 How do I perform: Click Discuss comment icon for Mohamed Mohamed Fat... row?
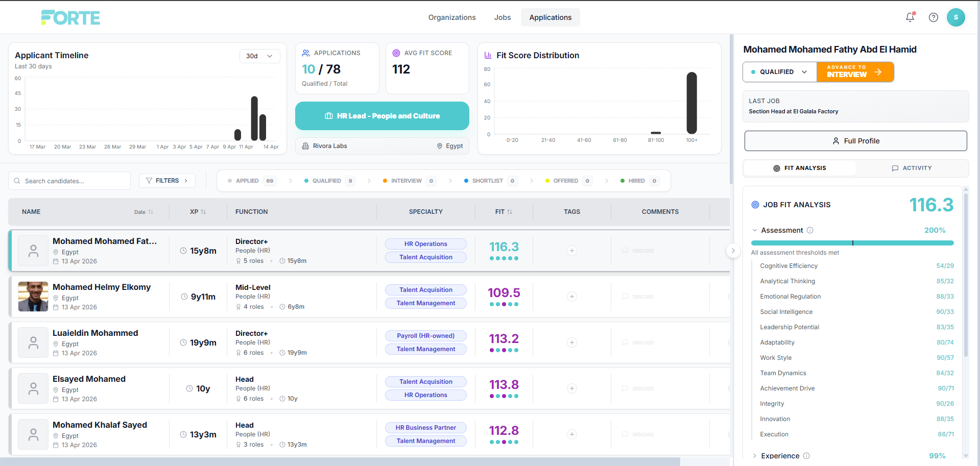[638, 251]
